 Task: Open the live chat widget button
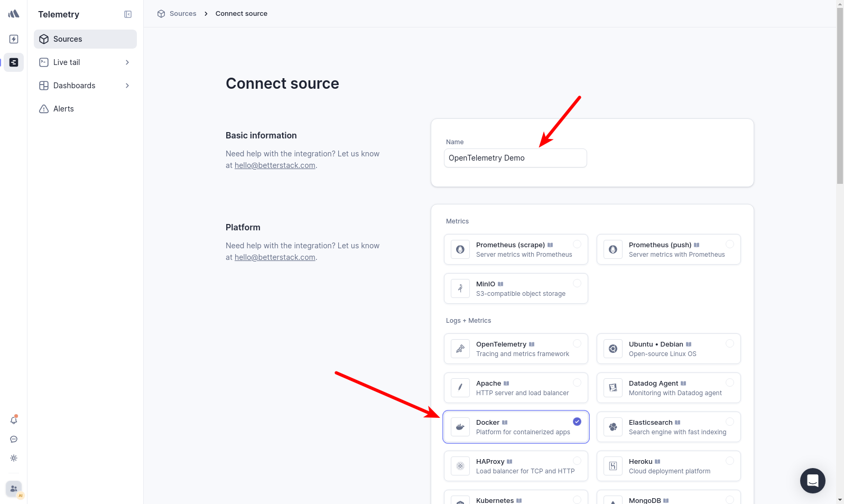pyautogui.click(x=812, y=480)
